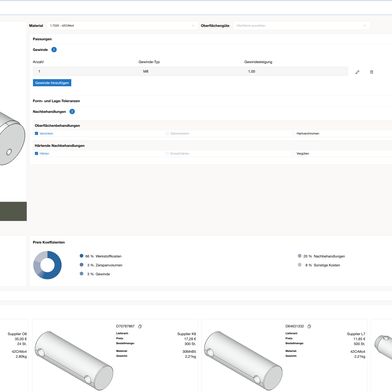This screenshot has height=392, width=392.
Task: Click the blue count badge next to Gewinde
Action: pos(54,50)
